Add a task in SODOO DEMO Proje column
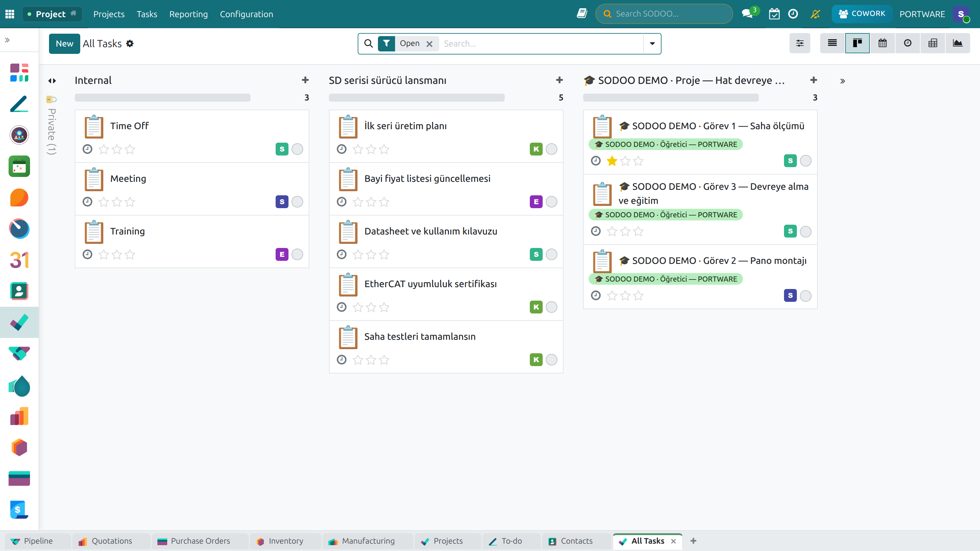The image size is (980, 551). point(814,80)
